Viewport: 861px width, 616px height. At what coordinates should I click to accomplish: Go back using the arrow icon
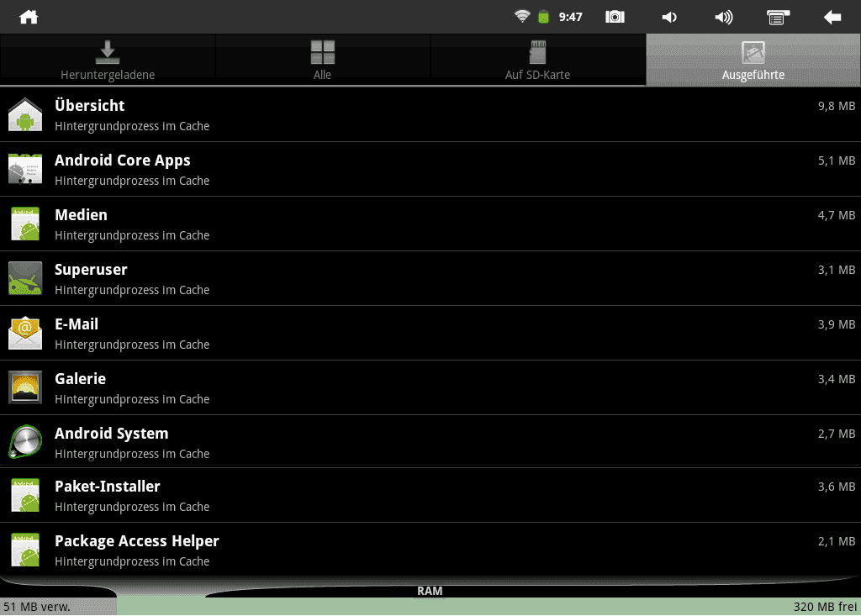coord(832,18)
